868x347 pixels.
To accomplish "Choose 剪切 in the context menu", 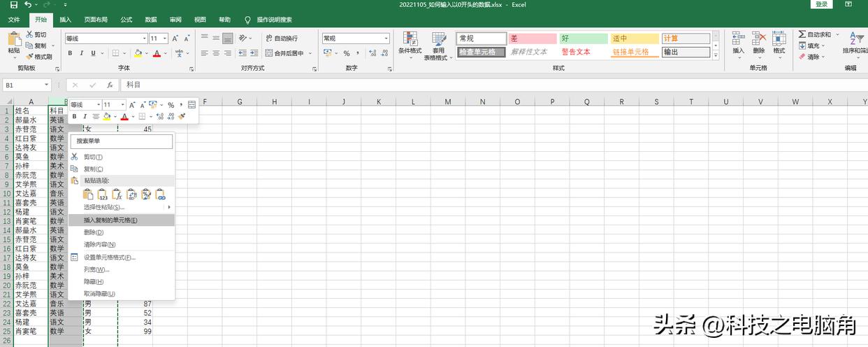I will click(x=122, y=157).
